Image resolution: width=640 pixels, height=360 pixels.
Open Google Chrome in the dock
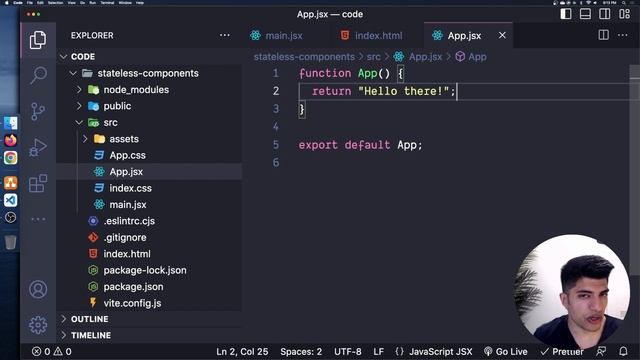point(11,158)
